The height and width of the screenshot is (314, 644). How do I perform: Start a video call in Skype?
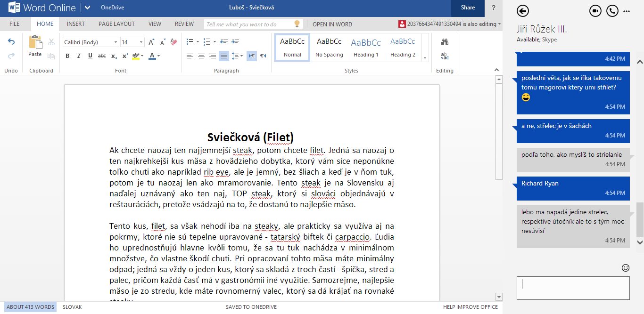point(595,11)
